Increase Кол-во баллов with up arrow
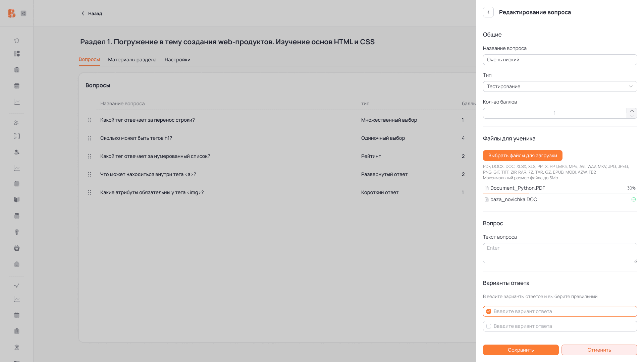The image size is (644, 362). 632,111
